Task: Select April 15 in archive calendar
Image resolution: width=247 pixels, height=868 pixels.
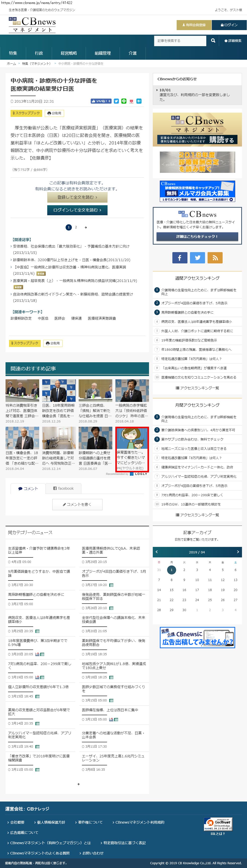Action: coord(171,590)
